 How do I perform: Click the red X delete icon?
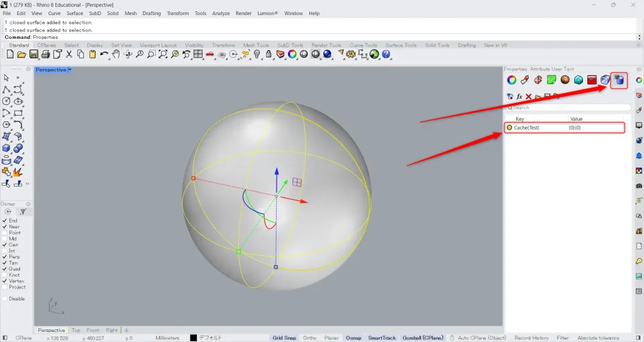click(x=528, y=96)
